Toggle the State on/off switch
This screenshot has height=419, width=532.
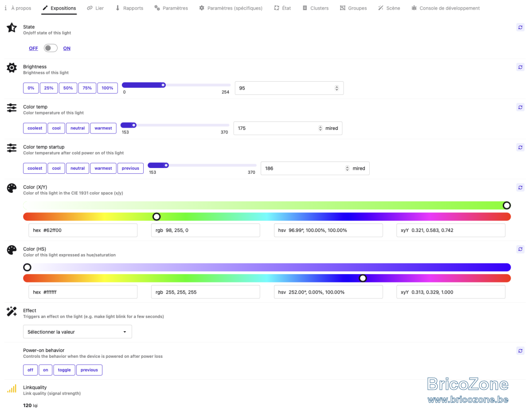(51, 48)
